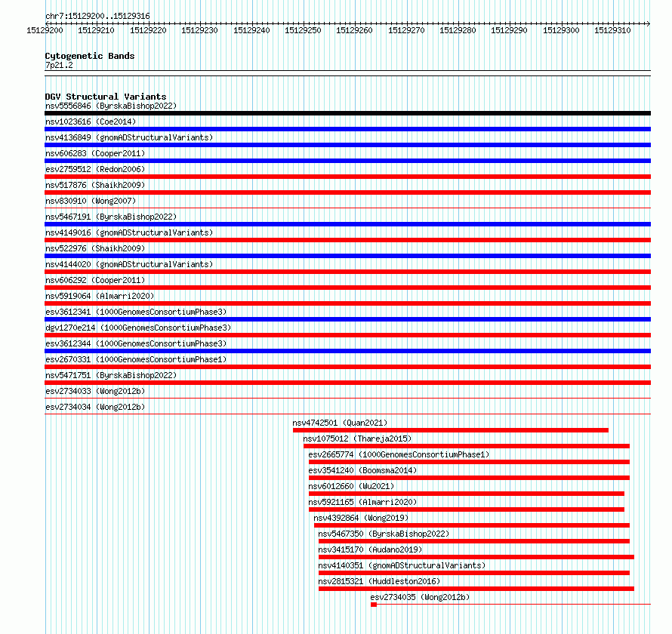Select esv3612344 (1000GenomesConsortiumPhase3) label
Viewport: 672px width, 634px height.
pos(136,343)
